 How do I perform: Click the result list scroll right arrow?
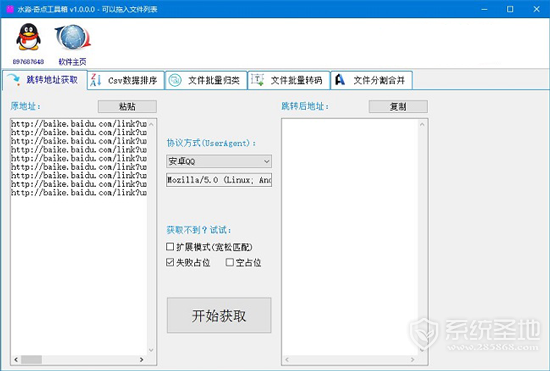point(412,359)
